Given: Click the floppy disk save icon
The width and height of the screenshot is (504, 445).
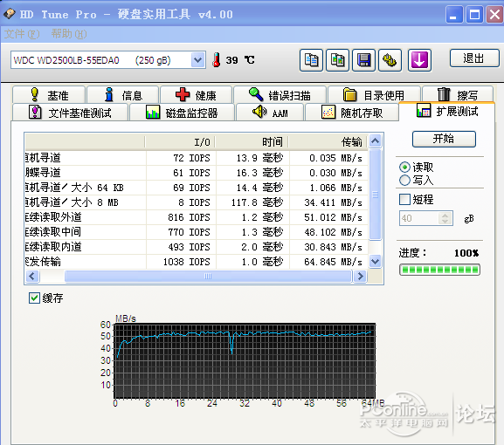Looking at the screenshot, I should click(364, 60).
